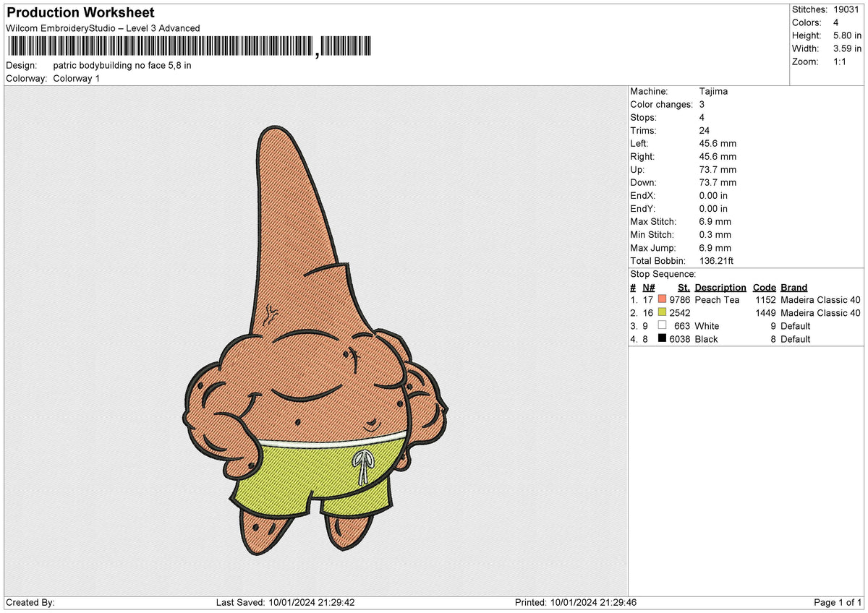Click the Total Bobbin value 136.21ft

(717, 260)
